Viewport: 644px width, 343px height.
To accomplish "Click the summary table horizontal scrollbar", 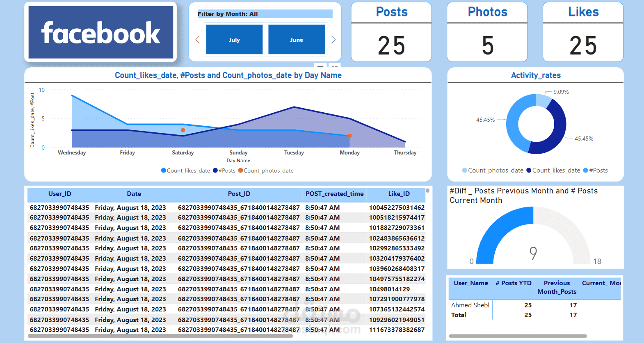I will click(x=518, y=336).
